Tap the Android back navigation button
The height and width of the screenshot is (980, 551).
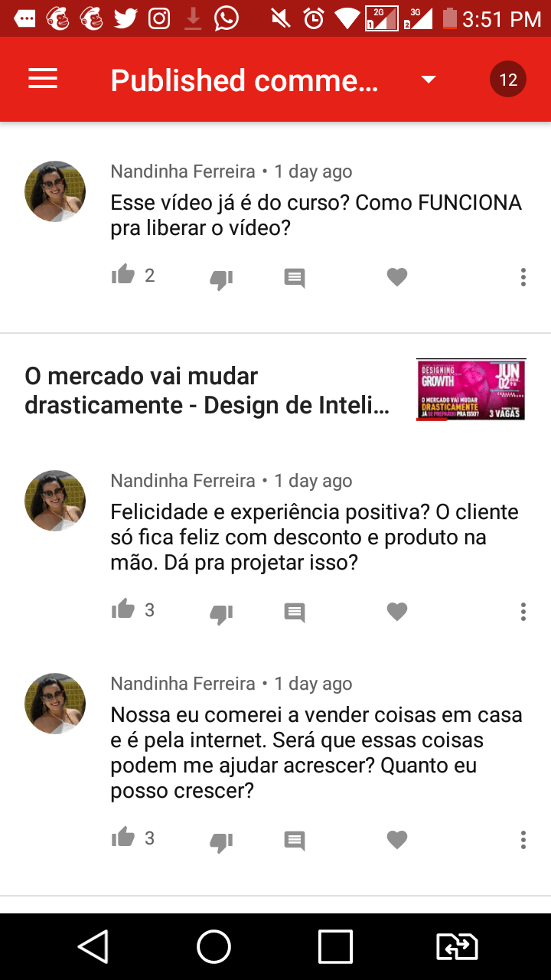click(93, 947)
